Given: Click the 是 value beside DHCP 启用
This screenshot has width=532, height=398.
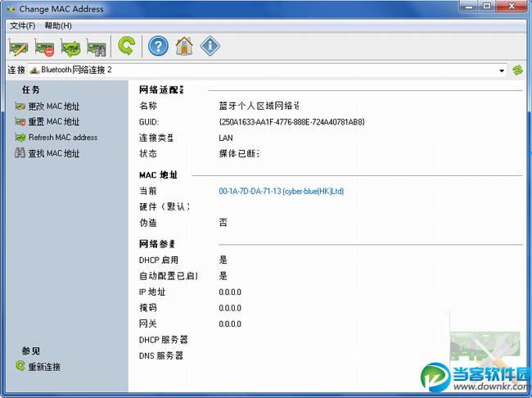Looking at the screenshot, I should point(223,260).
